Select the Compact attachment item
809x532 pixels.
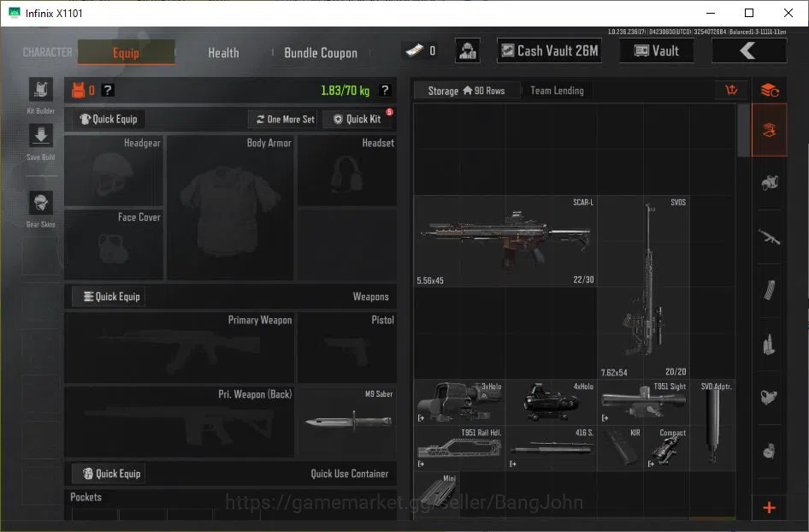pyautogui.click(x=666, y=448)
